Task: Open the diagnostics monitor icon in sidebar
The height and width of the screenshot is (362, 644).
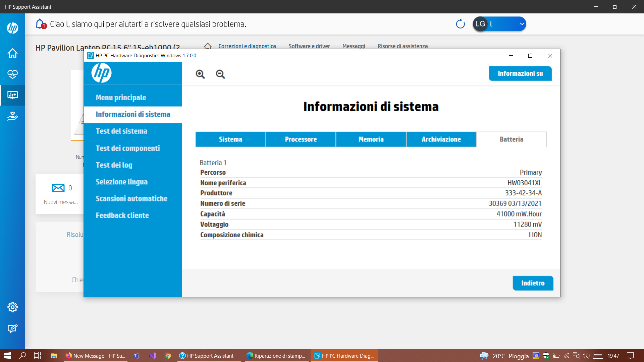Action: pos(12,95)
